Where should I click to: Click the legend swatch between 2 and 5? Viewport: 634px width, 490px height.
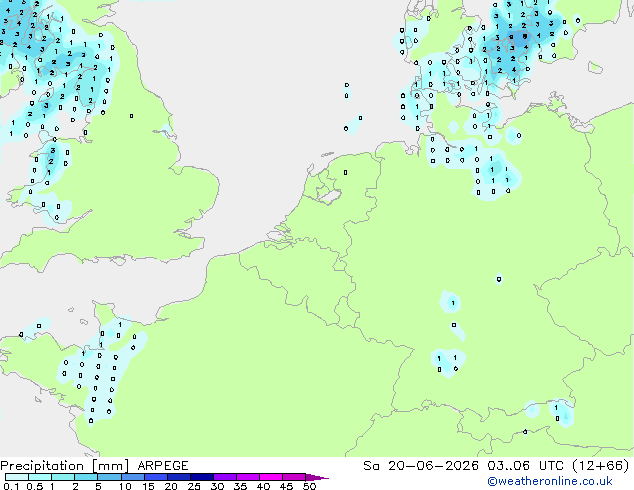tap(86, 477)
